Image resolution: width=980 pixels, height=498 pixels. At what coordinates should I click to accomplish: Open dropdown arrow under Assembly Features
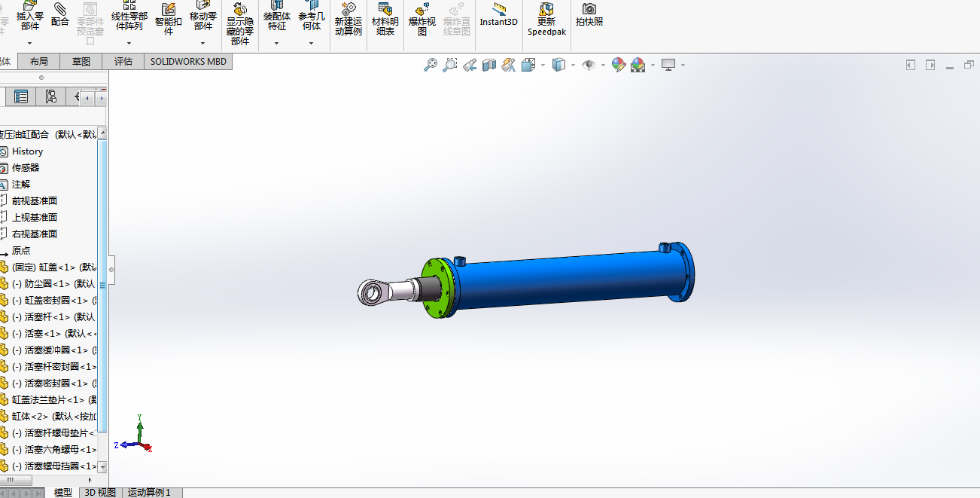[x=277, y=43]
